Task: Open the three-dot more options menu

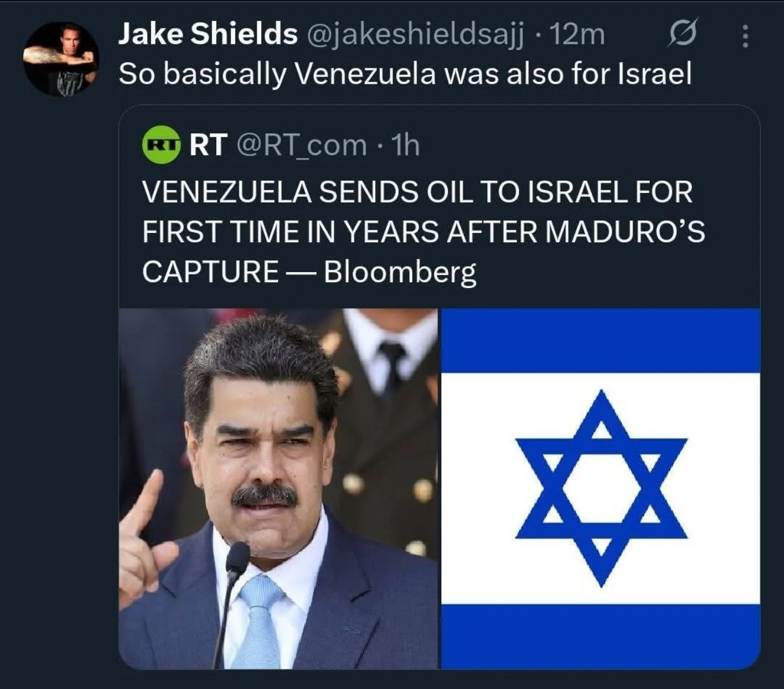Action: pos(745,36)
